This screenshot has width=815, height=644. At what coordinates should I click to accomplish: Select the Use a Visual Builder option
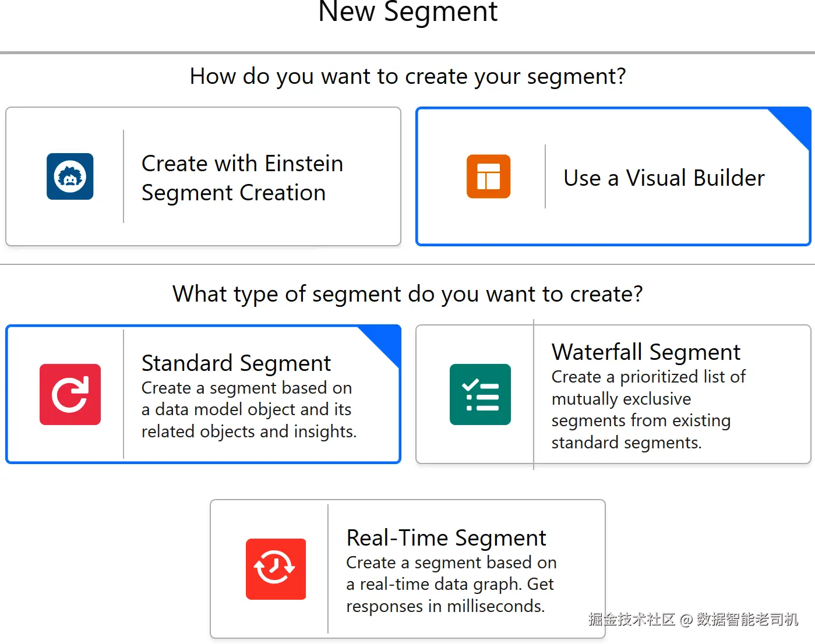click(x=613, y=176)
